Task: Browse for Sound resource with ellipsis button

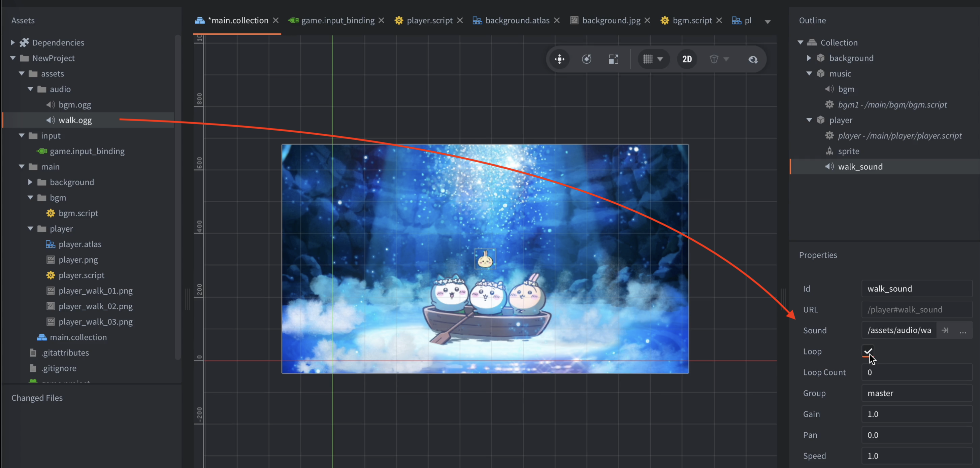Action: coord(963,330)
